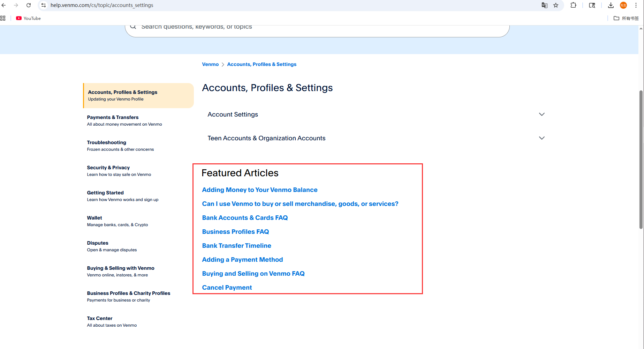Click the help search input field
644x349 pixels.
314,27
